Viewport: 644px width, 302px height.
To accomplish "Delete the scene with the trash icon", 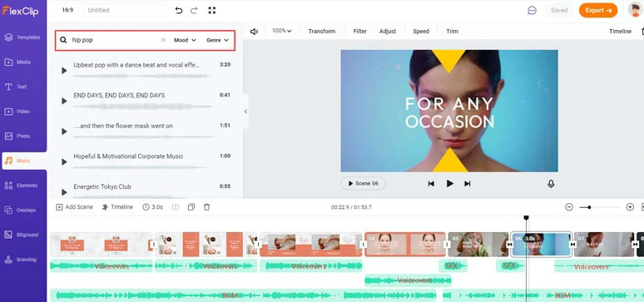I will (x=206, y=207).
